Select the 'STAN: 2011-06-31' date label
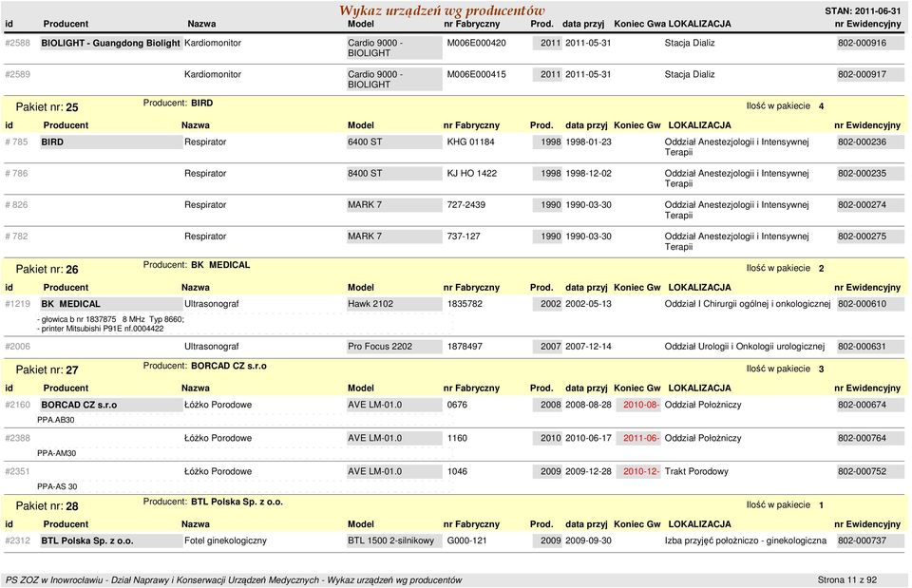This screenshot has width=912, height=588. tap(863, 11)
